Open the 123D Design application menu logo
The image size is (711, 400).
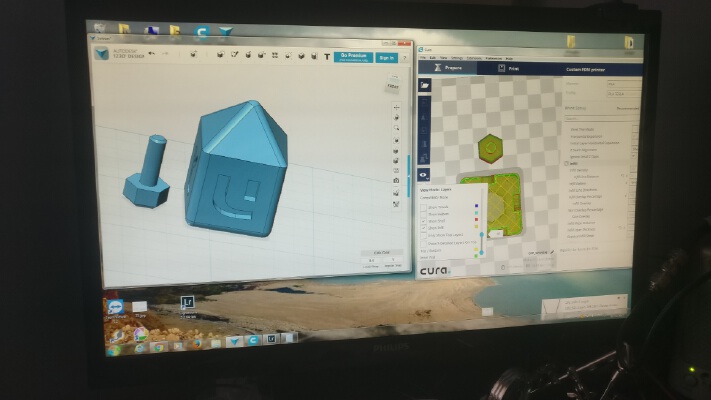coord(102,53)
